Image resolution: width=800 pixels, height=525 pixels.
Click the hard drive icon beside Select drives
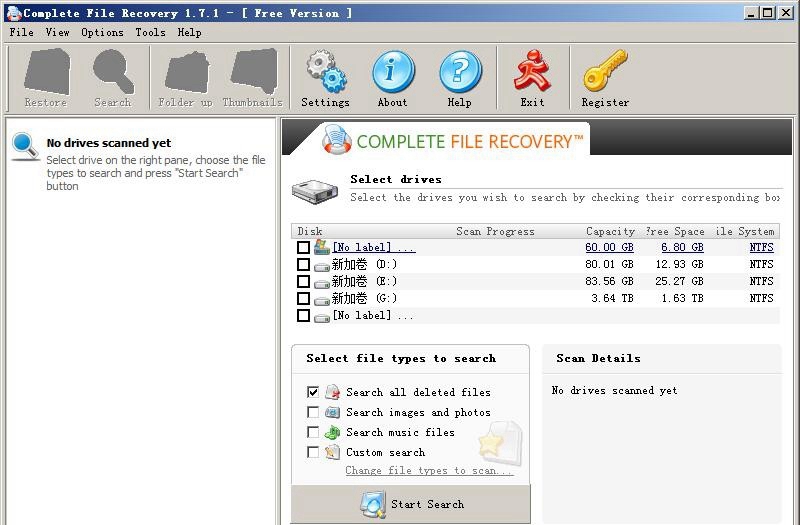click(x=315, y=191)
